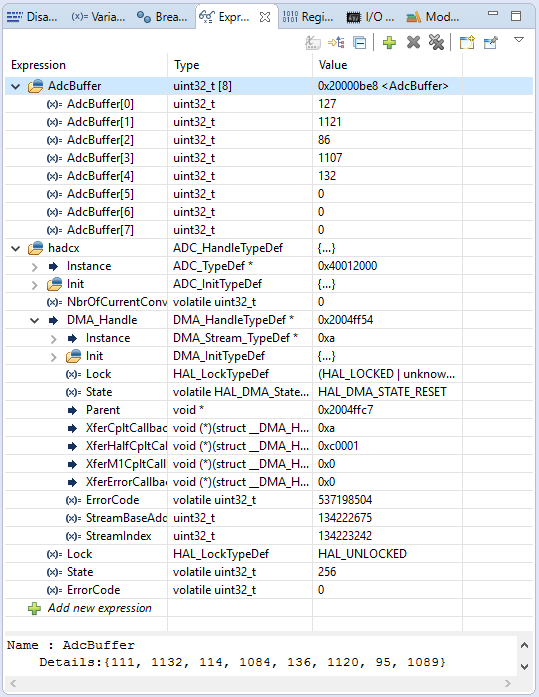Click the Pin to Debug Context icon
The image size is (539, 697).
(x=491, y=43)
